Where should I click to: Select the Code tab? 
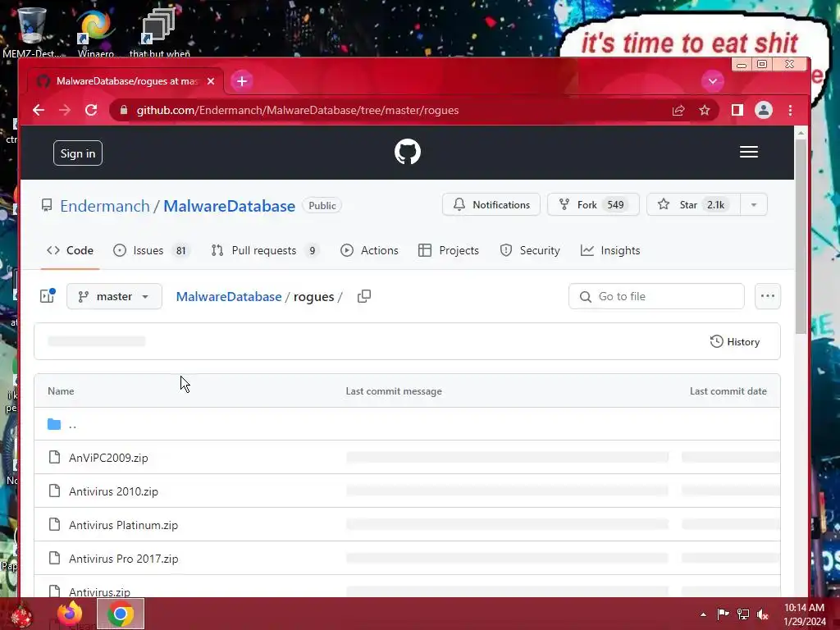point(71,250)
